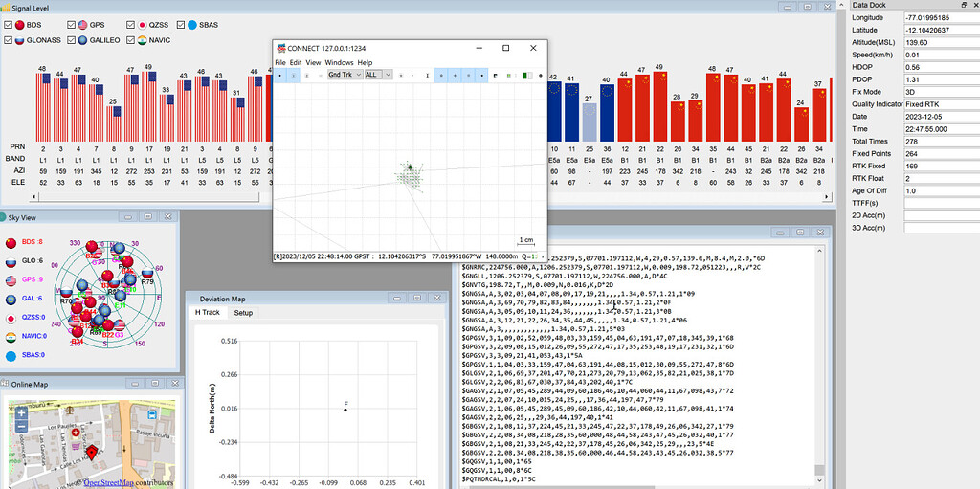This screenshot has width=980, height=489.
Task: Open the Gnd Trk dropdown
Action: pos(343,74)
